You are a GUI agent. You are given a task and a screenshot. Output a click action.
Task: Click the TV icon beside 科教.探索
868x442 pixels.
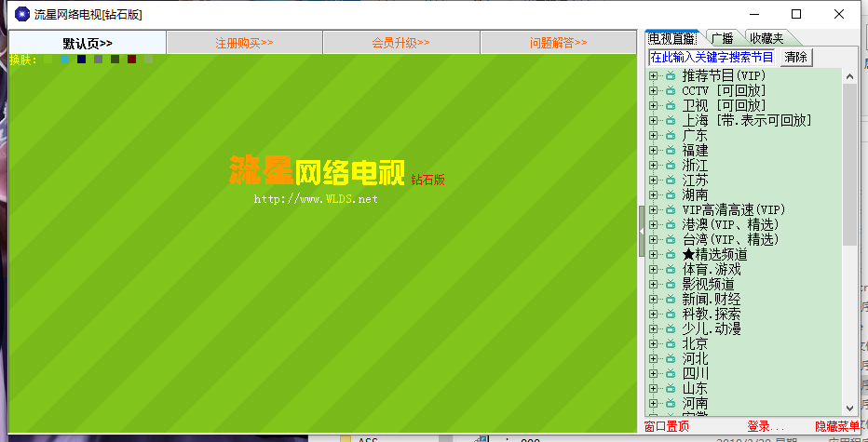pyautogui.click(x=671, y=315)
